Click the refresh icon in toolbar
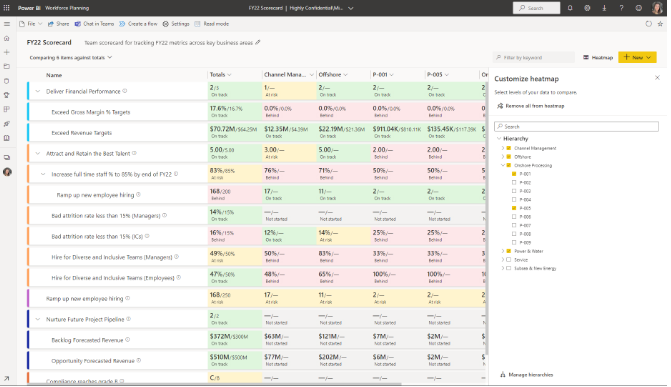The image size is (671, 387). 649,24
